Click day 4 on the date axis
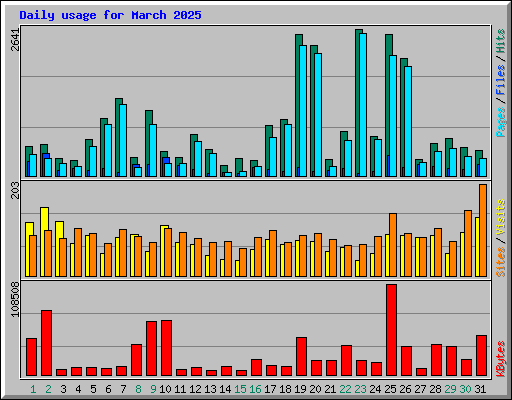 (x=78, y=389)
